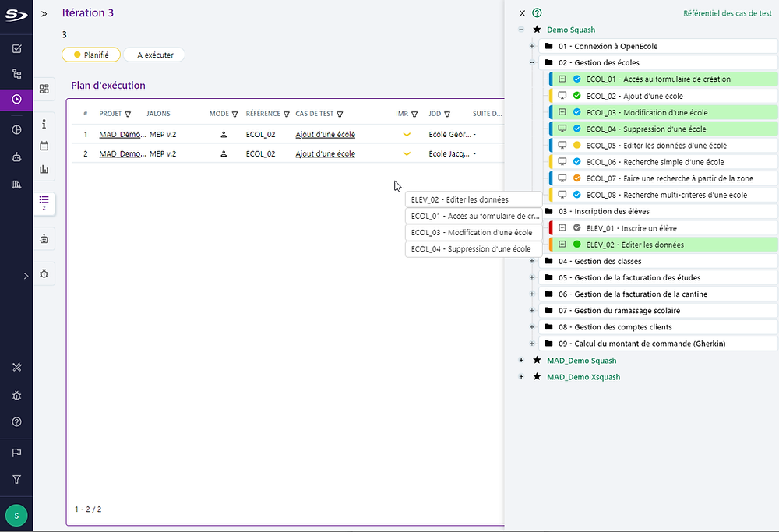Viewport: 779px width, 532px height.
Task: Select ECOL_06 - Recherche simple d'une école
Action: coord(663,162)
